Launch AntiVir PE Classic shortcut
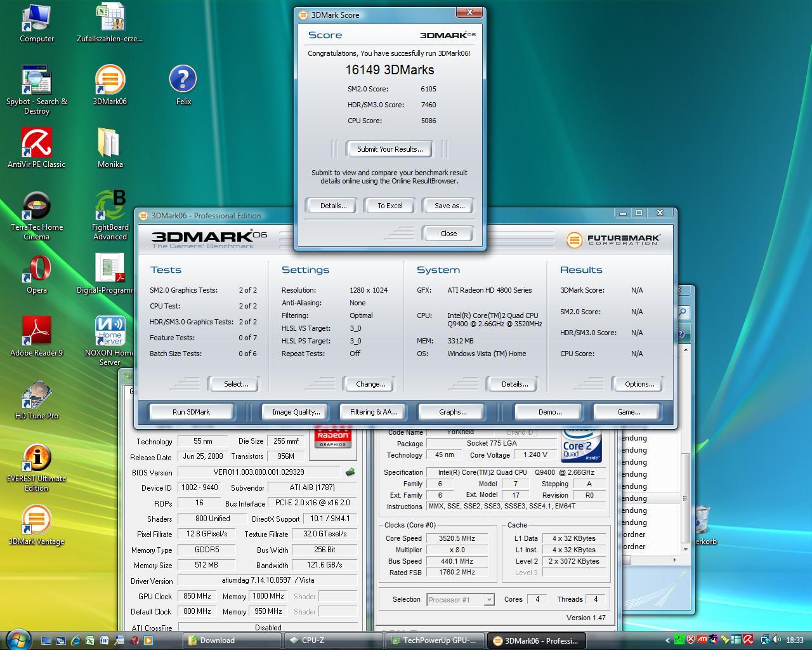The height and width of the screenshot is (650, 812). [36, 147]
